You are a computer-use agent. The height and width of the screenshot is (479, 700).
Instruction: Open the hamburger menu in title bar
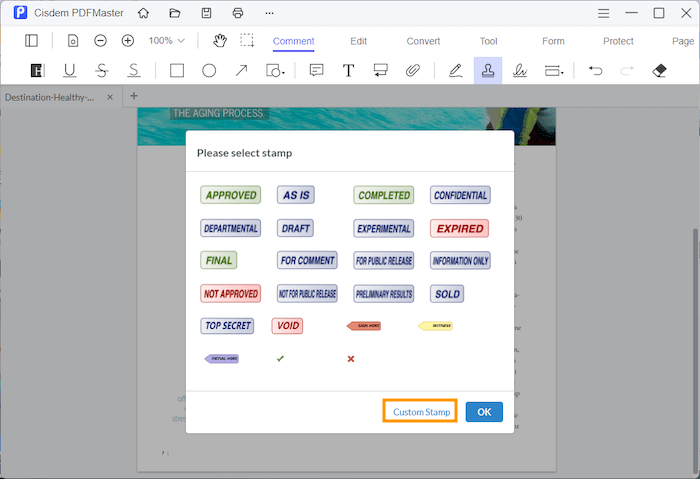602,13
